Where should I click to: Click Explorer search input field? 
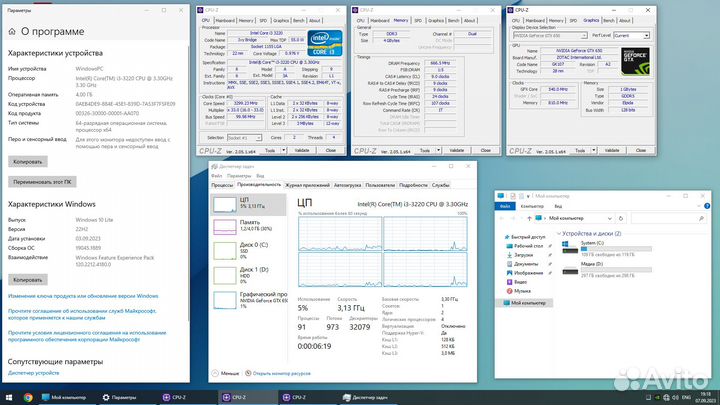[669, 219]
